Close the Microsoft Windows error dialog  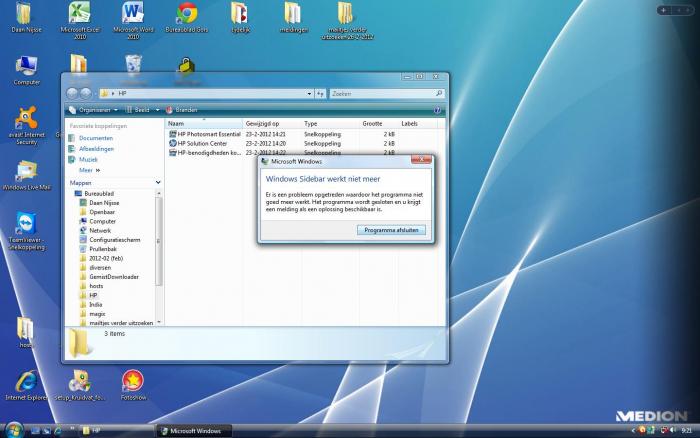pyautogui.click(x=421, y=159)
